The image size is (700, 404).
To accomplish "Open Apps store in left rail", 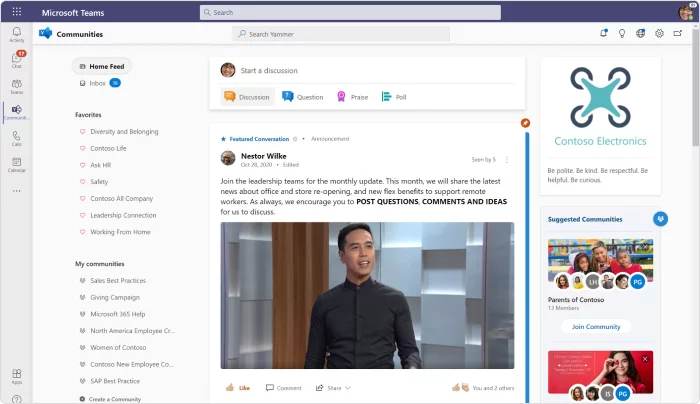I will click(x=17, y=376).
